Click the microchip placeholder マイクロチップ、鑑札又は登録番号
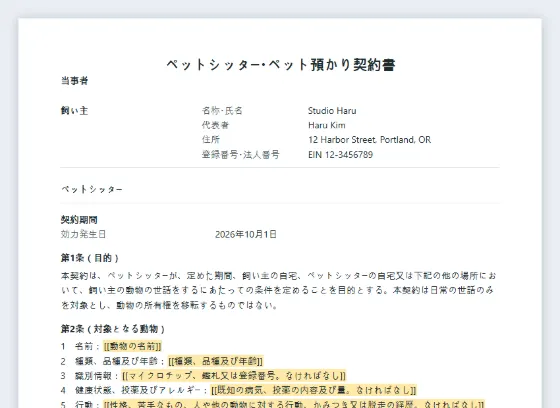Image resolution: width=560 pixels, height=408 pixels. click(x=234, y=376)
